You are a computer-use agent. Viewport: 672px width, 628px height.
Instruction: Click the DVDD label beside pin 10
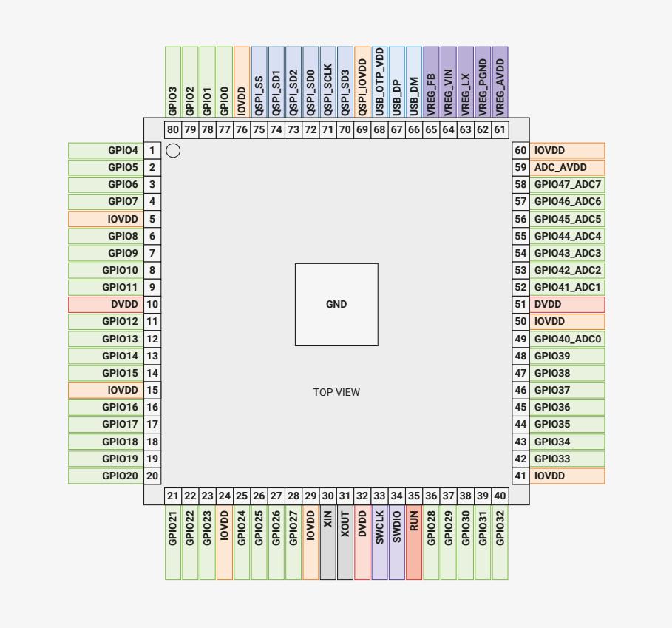106,304
